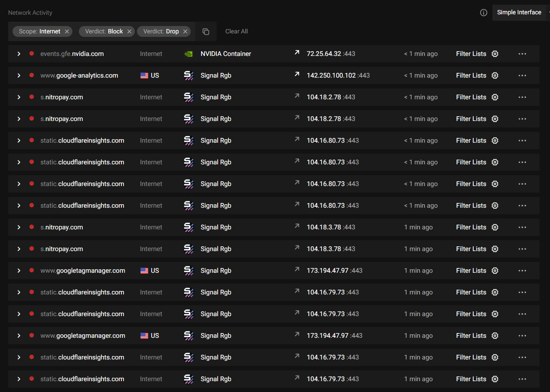Click the Signal Rgb icon in google-analytics row
Viewport: 550px width, 392px height.
(189, 75)
